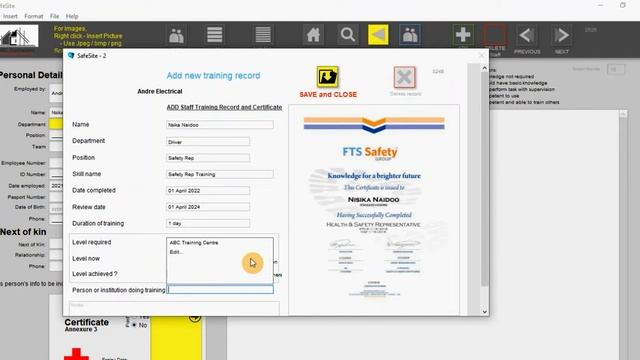Viewport: 640px width, 360px height.
Task: Click the dialog scrollbar up arrow
Action: coord(484,68)
